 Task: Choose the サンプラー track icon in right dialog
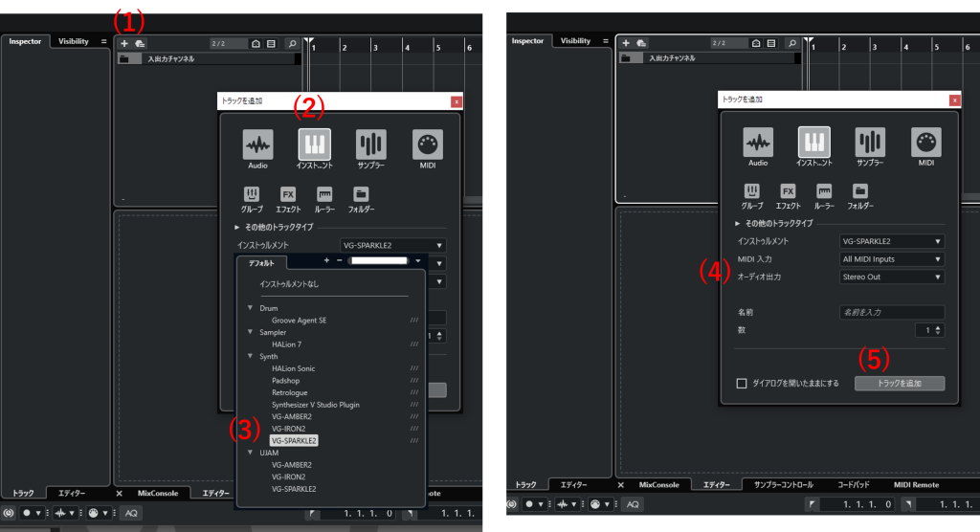[870, 143]
